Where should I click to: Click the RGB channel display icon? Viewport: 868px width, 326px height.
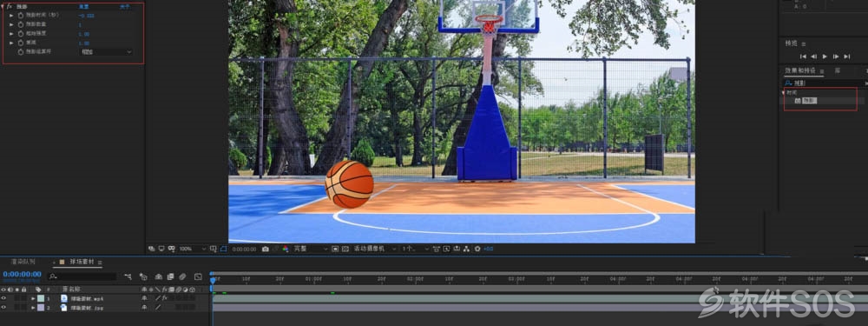(286, 249)
